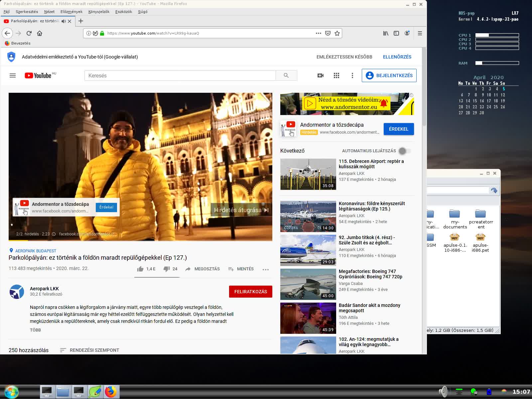The image size is (532, 399).
Task: Save page to Pocket icon
Action: click(328, 33)
